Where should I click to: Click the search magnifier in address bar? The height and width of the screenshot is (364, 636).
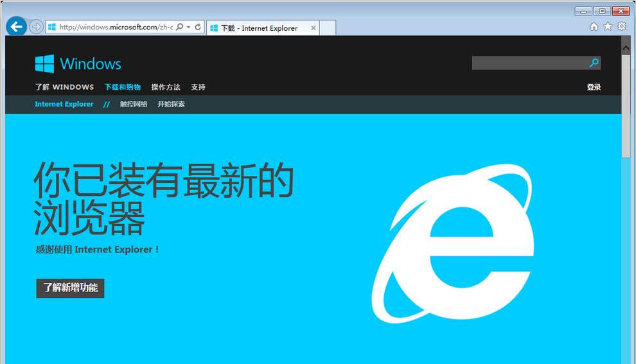(x=180, y=27)
